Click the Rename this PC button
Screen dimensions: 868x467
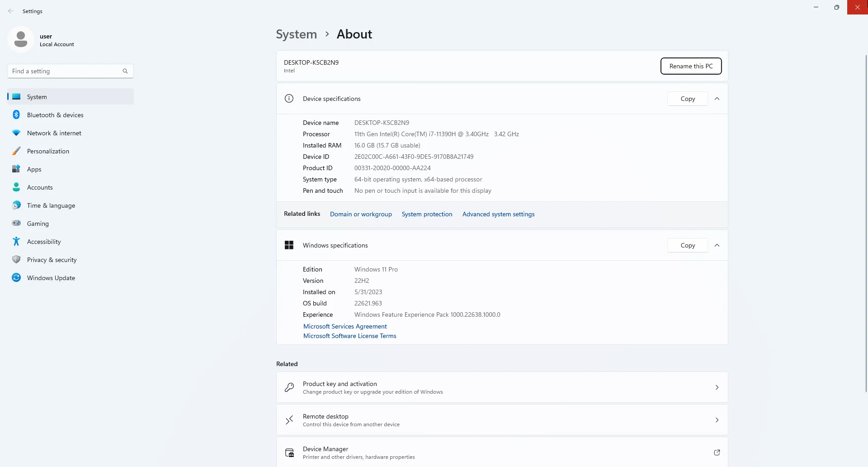click(691, 66)
